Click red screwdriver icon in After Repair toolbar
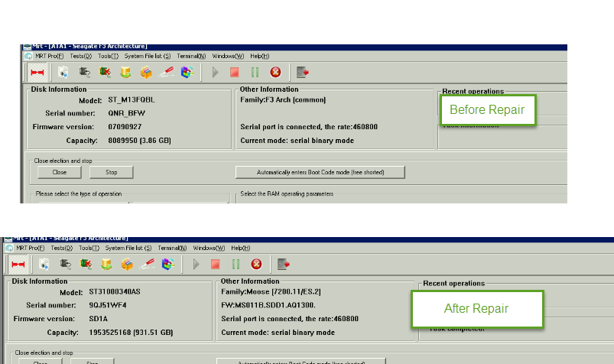 pos(147,265)
